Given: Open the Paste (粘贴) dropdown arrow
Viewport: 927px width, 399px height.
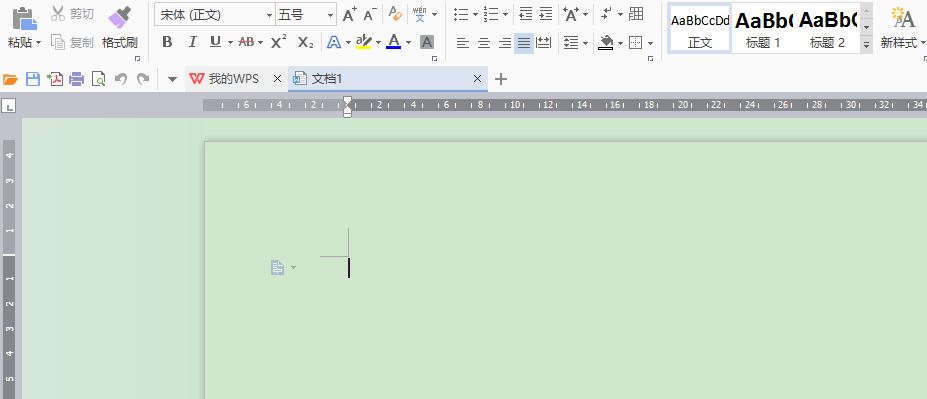Looking at the screenshot, I should pos(38,43).
